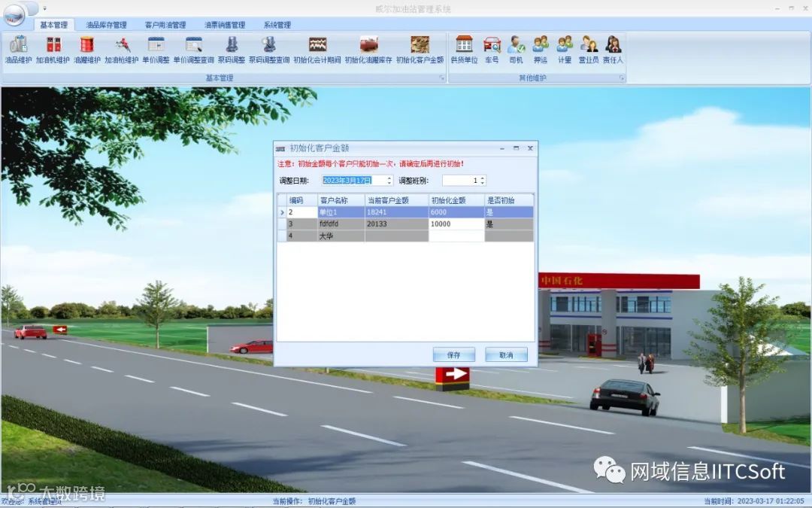Click the 调整班别 number field
This screenshot has width=812, height=508.
(461, 181)
